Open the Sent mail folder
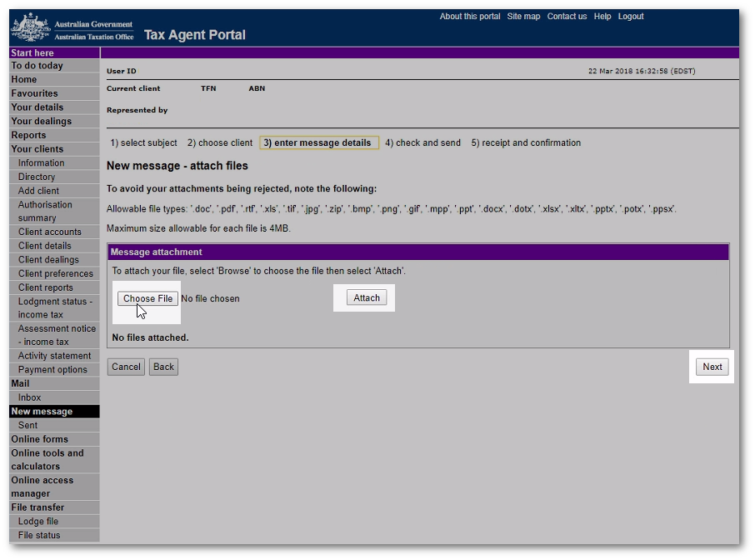 [x=28, y=425]
